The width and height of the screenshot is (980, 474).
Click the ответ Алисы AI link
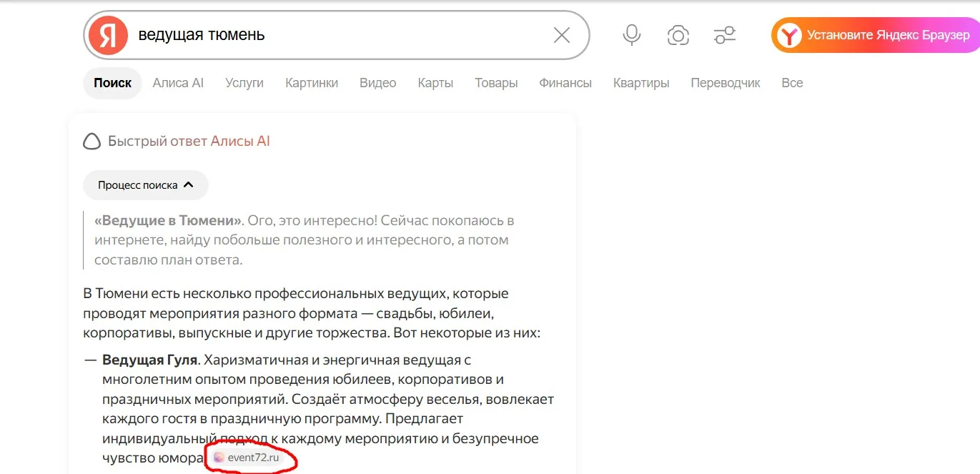(x=220, y=142)
